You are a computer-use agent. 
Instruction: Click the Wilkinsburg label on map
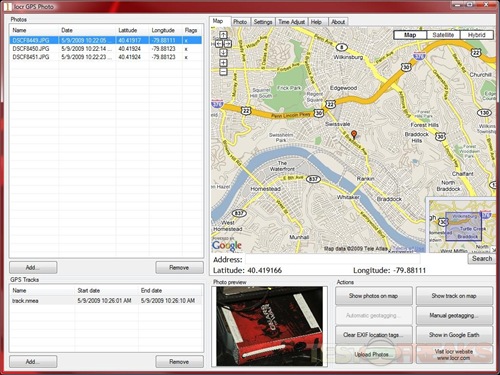[348, 57]
